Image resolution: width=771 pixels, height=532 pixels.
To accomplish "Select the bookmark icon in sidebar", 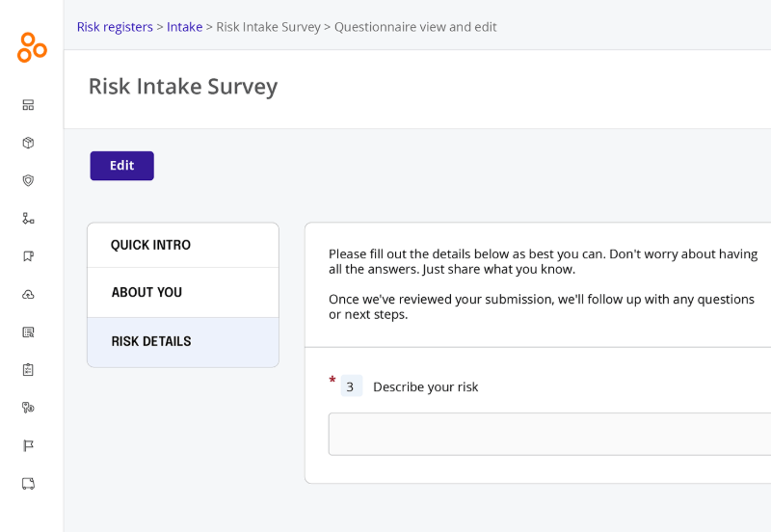I will (28, 256).
